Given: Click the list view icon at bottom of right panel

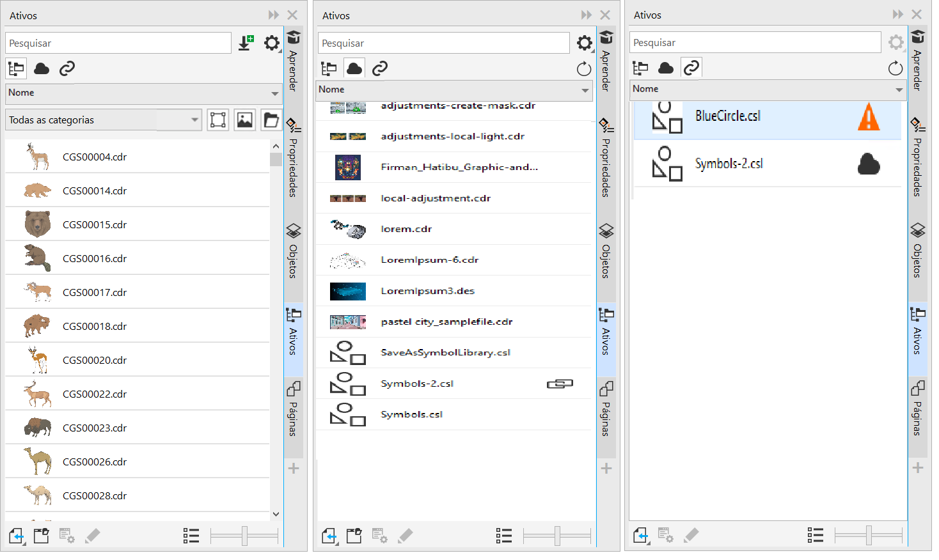Looking at the screenshot, I should pos(815,535).
